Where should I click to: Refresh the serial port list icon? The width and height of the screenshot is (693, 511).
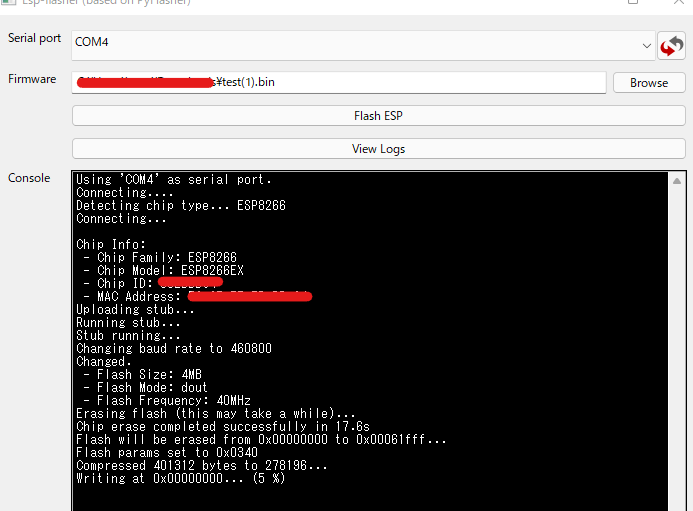pos(671,46)
